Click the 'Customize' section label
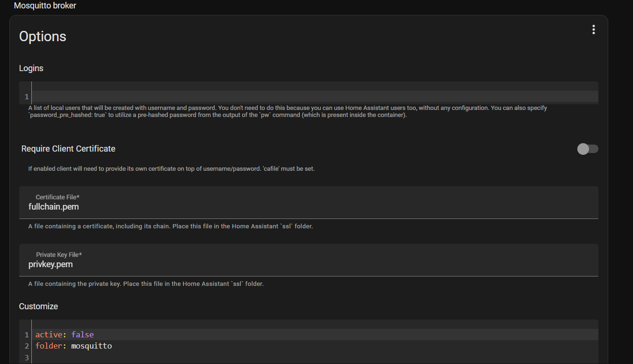The height and width of the screenshot is (364, 633). 38,306
